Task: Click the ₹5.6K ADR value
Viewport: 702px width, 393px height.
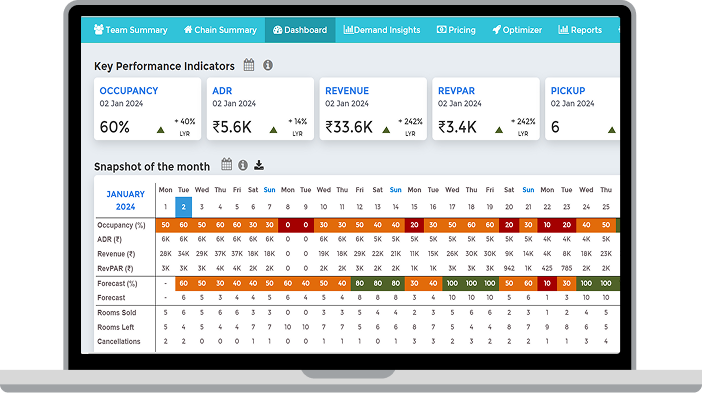Action: click(x=232, y=127)
